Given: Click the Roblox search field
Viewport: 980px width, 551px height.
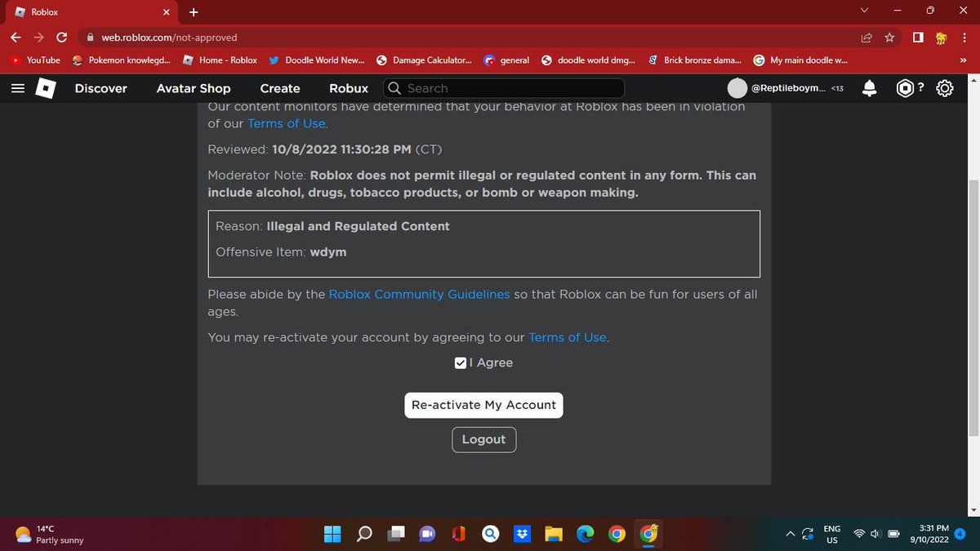Looking at the screenshot, I should (504, 88).
